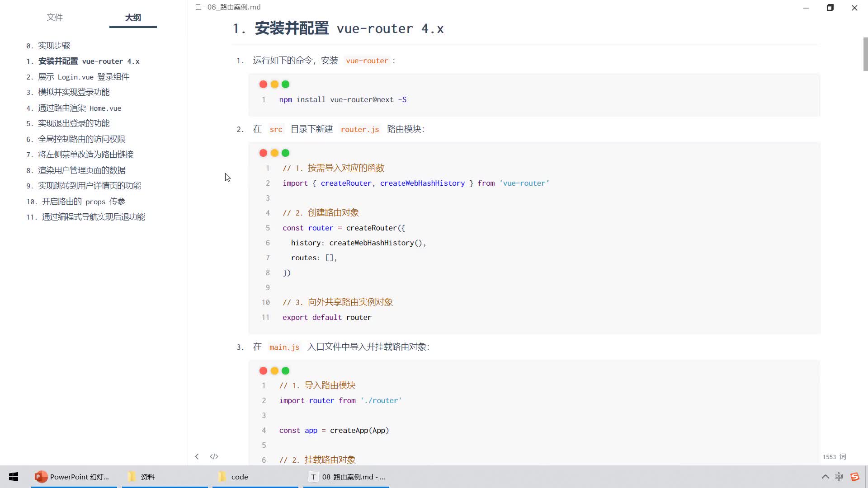Viewport: 868px width, 488px height.
Task: Jump to outline item 实现退出登录的功能
Action: [68, 123]
